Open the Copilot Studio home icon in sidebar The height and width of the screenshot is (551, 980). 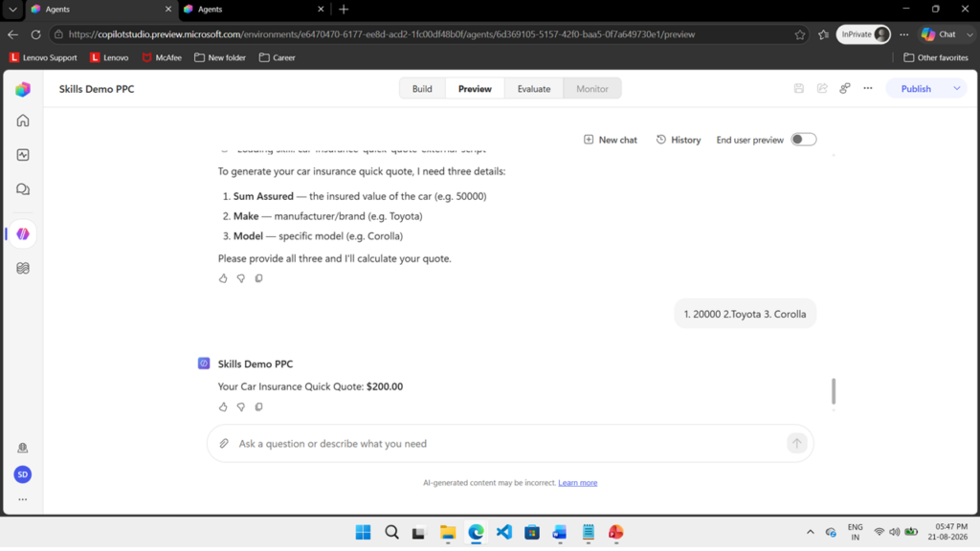pyautogui.click(x=23, y=121)
